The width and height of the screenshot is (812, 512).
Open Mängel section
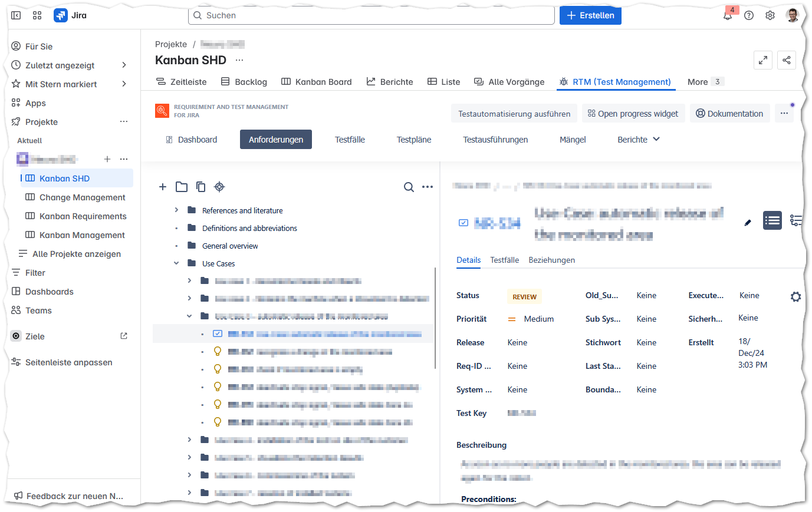(x=573, y=140)
